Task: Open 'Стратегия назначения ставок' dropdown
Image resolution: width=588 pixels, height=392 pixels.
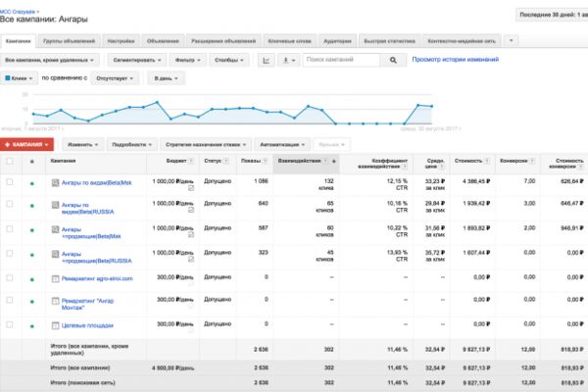Action: point(206,144)
